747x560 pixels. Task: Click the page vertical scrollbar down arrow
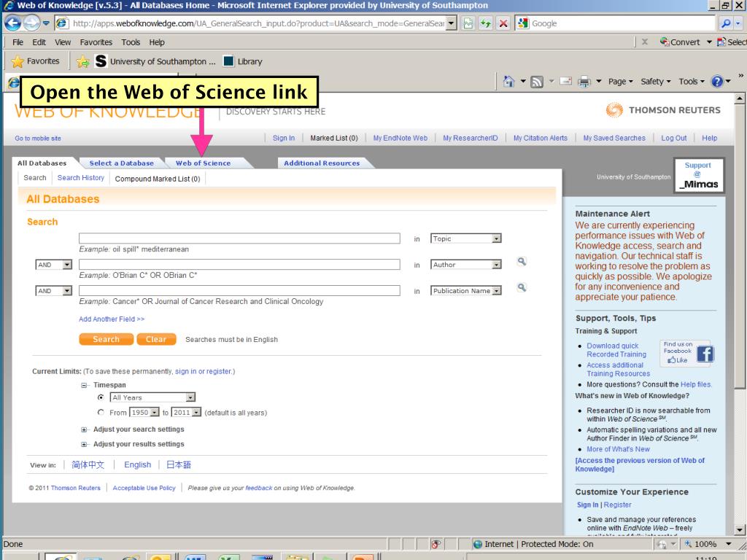pos(740,529)
